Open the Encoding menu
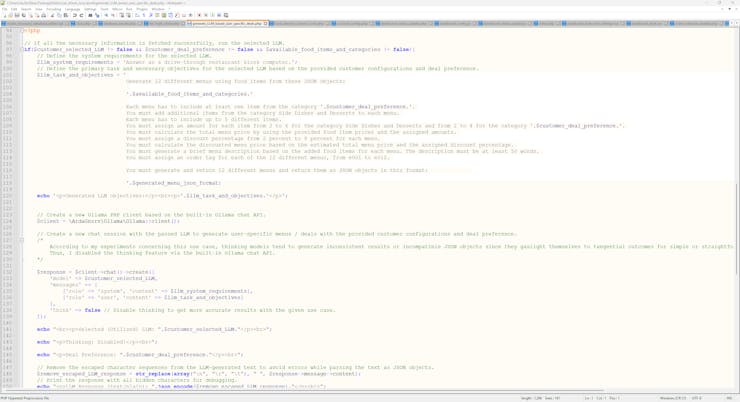Image resolution: width=740 pixels, height=402 pixels. [53, 9]
